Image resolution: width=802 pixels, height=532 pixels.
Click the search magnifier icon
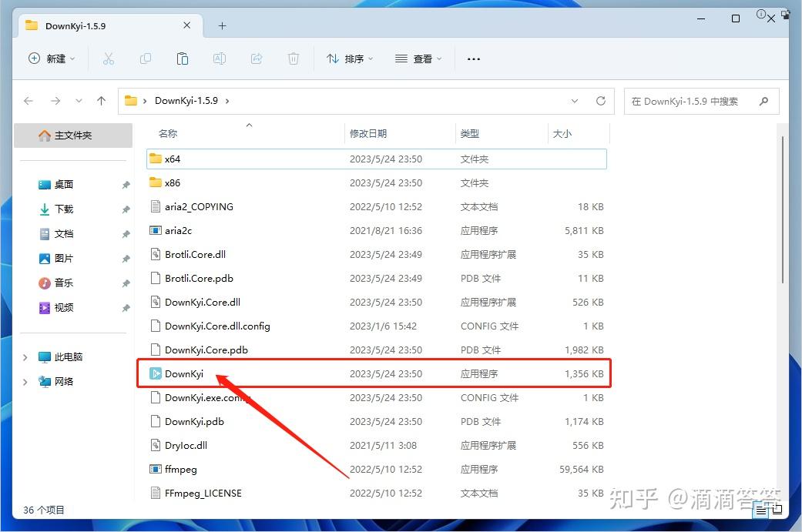(x=763, y=101)
